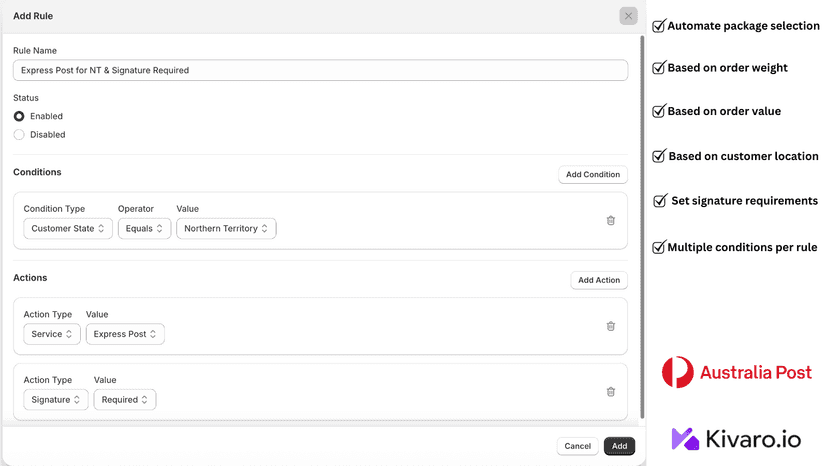Screen dimensions: 828x466
Task: Open the Express Post value dropdown
Action: click(x=125, y=334)
